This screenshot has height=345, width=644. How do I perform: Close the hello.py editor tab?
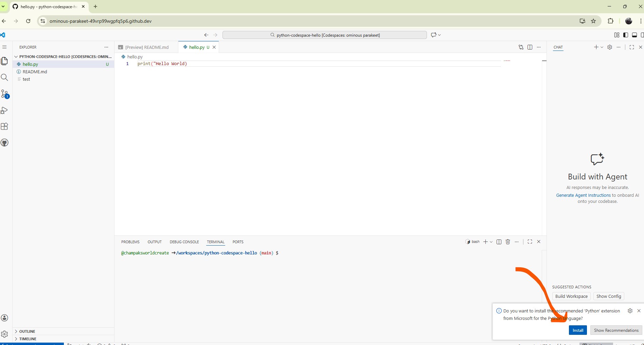click(x=214, y=47)
